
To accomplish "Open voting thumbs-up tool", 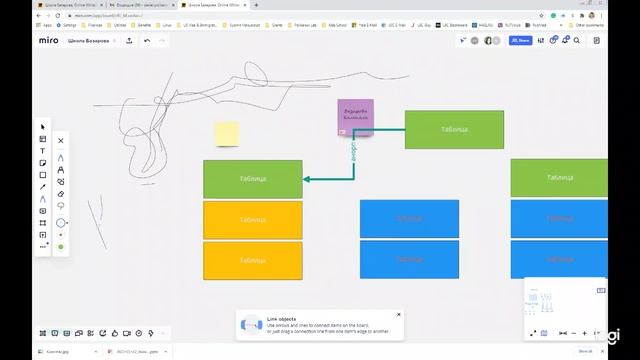I will pyautogui.click(x=115, y=333).
